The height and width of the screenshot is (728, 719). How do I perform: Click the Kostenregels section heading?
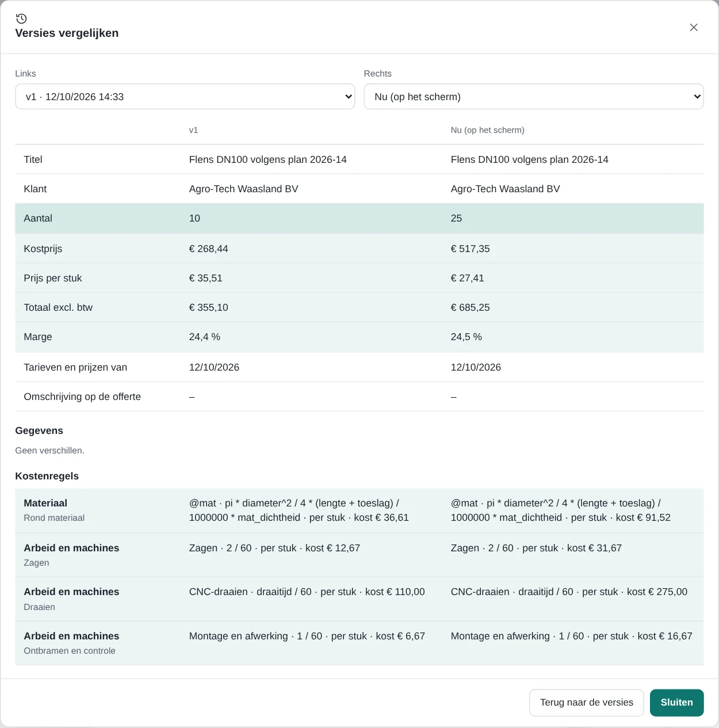[x=47, y=476]
